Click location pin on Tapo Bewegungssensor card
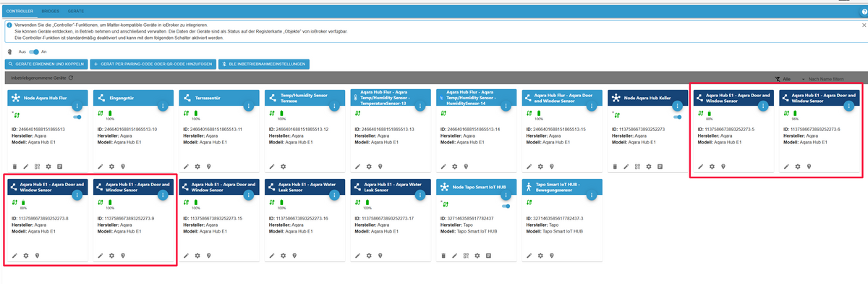The height and width of the screenshot is (284, 868). pyautogui.click(x=552, y=255)
